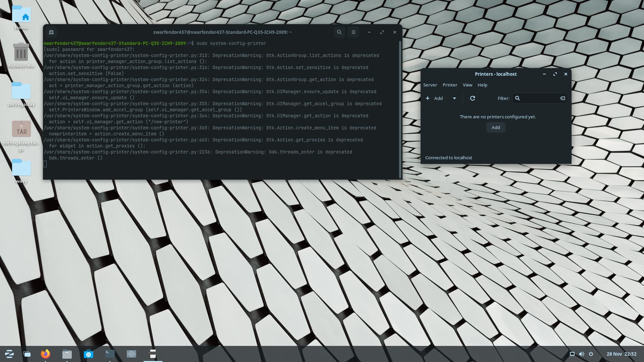Image resolution: width=644 pixels, height=362 pixels.
Task: Open the Zorin start menu
Action: point(9,354)
